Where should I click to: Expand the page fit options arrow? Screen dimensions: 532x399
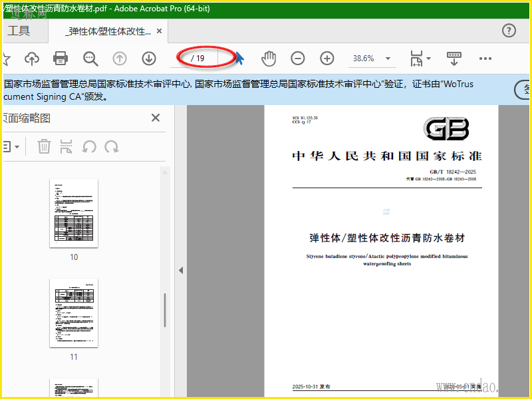pyautogui.click(x=428, y=59)
